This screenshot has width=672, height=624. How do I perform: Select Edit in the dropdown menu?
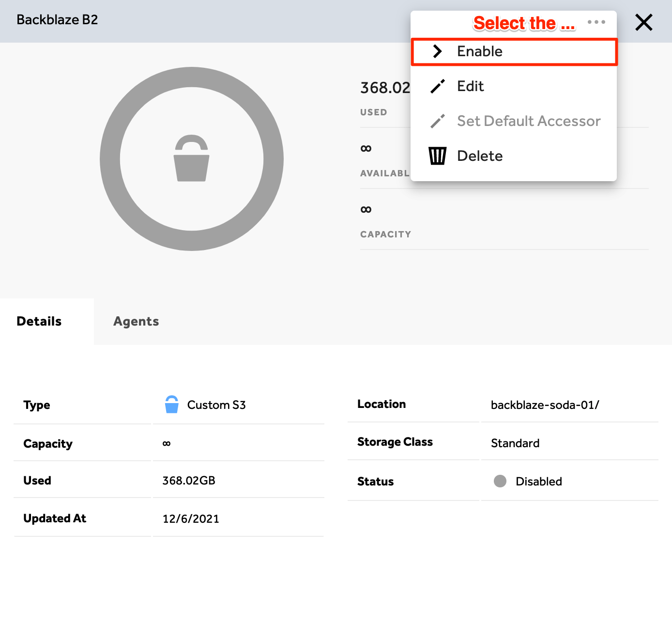pyautogui.click(x=514, y=86)
